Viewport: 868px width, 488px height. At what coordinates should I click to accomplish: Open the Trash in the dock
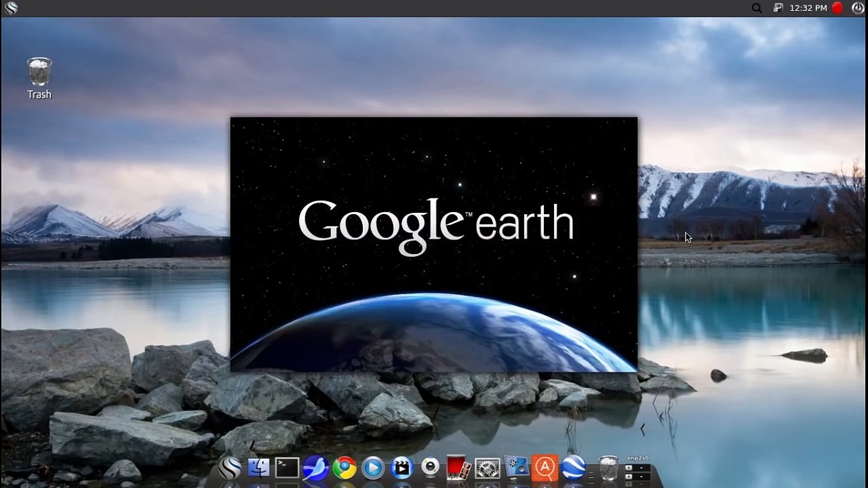click(608, 468)
